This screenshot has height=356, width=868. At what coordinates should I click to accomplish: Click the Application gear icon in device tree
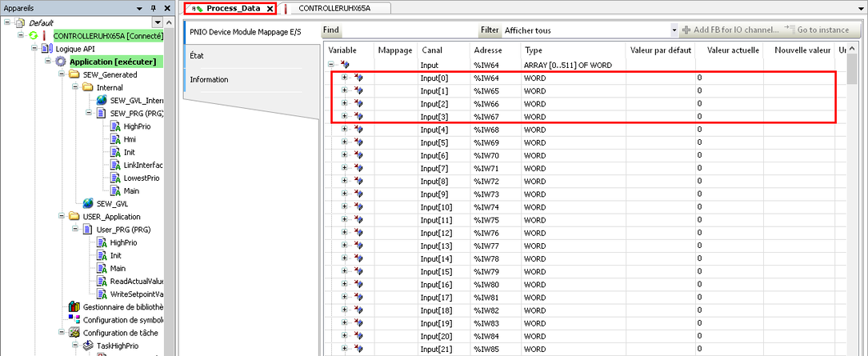coord(61,62)
